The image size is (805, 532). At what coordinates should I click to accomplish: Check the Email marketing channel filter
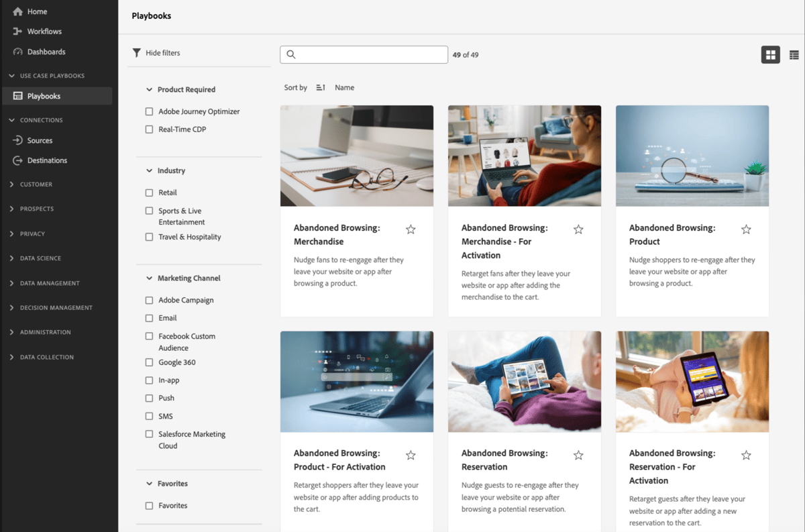pos(149,318)
